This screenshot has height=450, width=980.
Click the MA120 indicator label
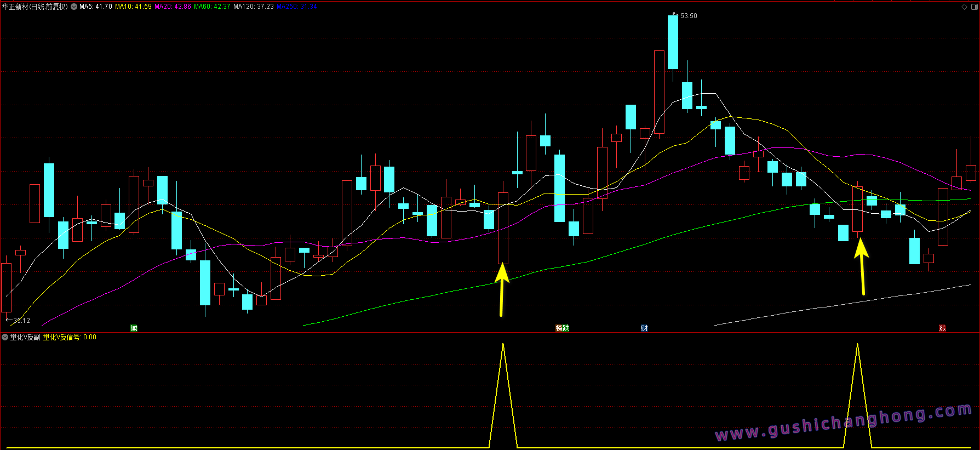point(253,7)
